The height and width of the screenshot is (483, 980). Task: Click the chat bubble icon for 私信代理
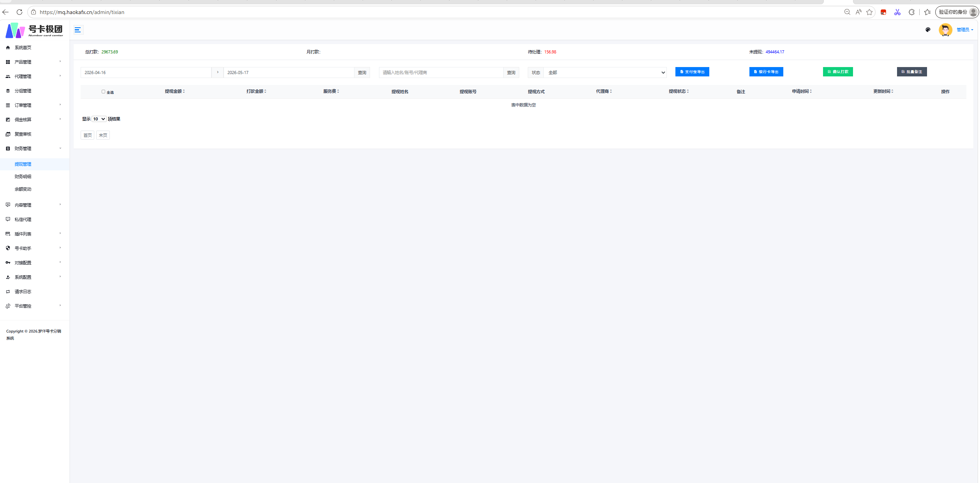[x=8, y=219]
